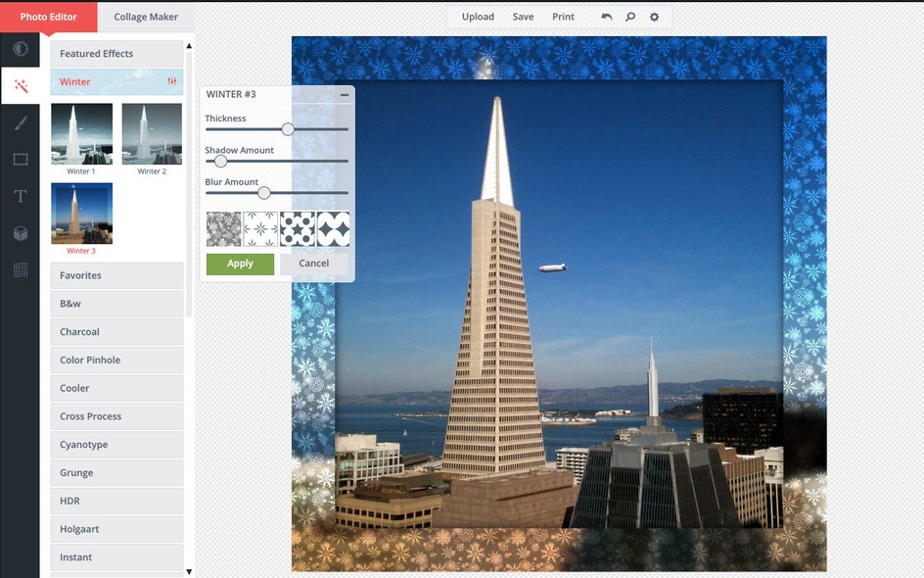Choose the gray snowflake pattern swatch
924x578 pixels.
pyautogui.click(x=223, y=229)
